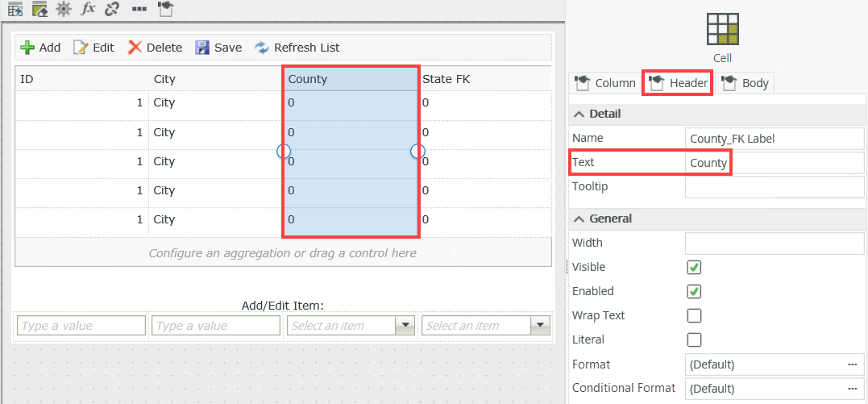Open the Format ellipsis button
The image size is (868, 404).
[853, 364]
